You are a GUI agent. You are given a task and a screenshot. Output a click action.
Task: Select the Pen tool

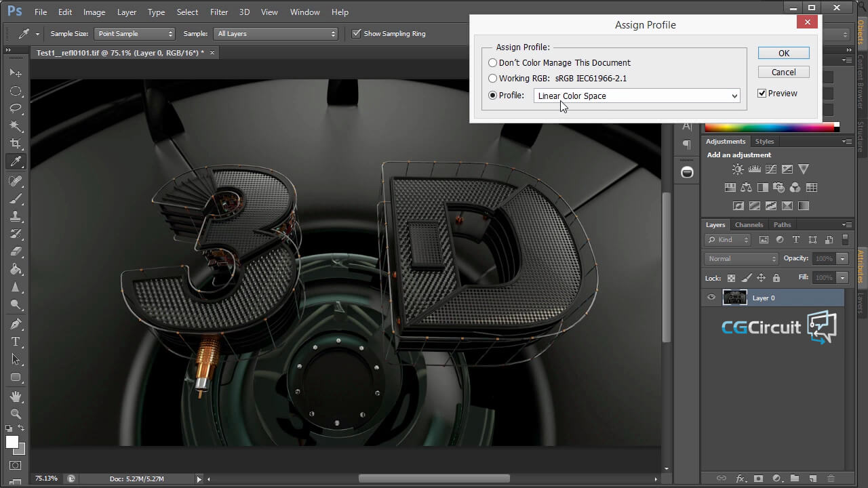16,324
